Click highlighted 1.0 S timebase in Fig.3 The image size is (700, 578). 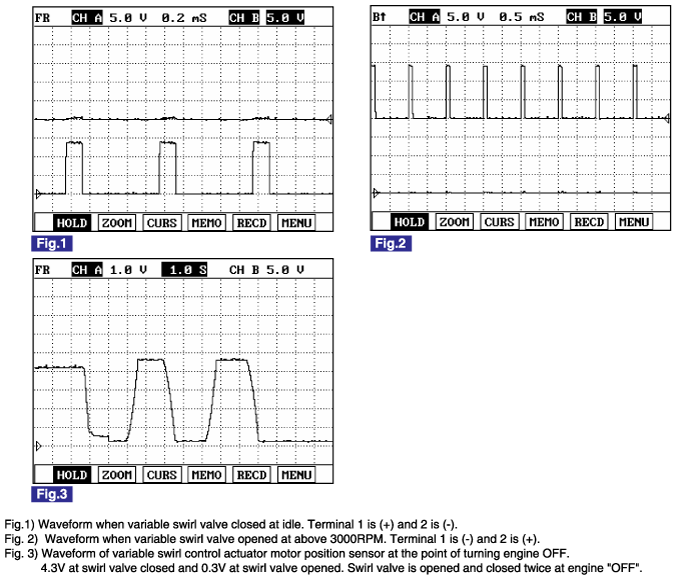click(x=184, y=270)
